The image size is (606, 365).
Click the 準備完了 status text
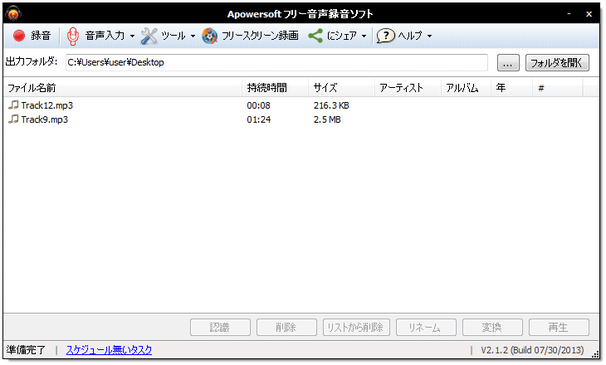26,350
